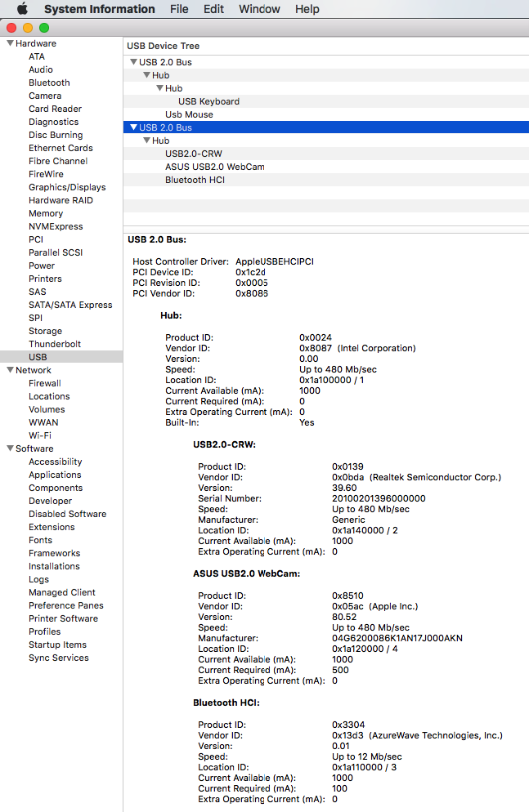Screen dimensions: 529x812
Task: Collapse the Hardware section triangle
Action: tap(10, 43)
